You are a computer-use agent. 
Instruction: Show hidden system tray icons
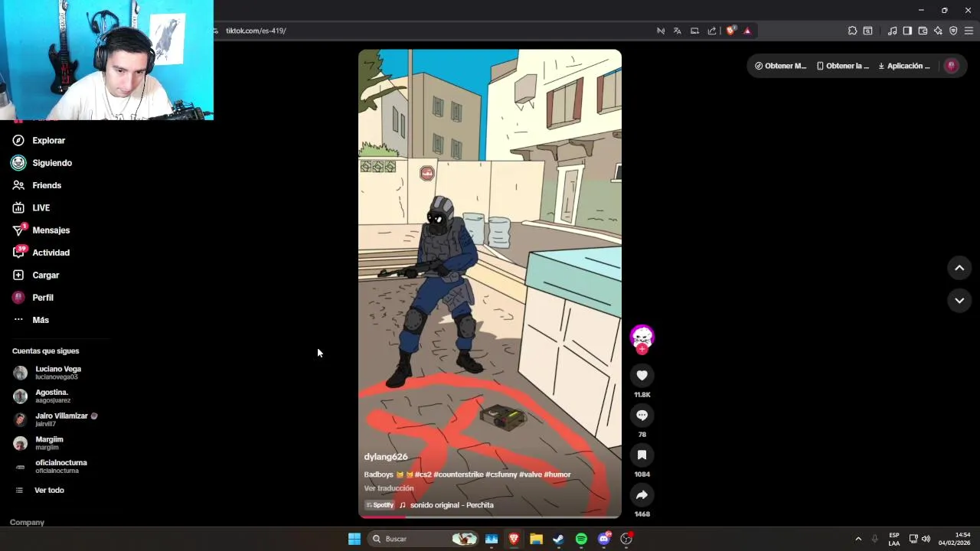coord(858,539)
